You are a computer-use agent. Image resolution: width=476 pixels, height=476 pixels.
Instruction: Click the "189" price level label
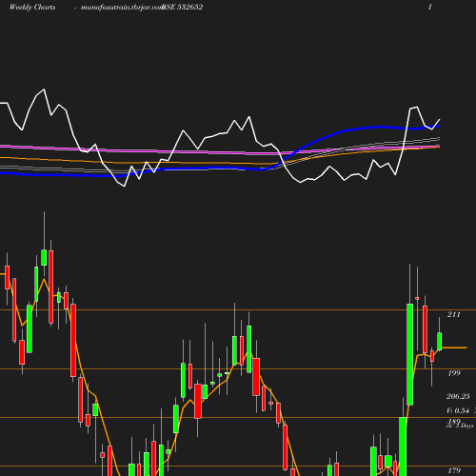[x=454, y=422]
